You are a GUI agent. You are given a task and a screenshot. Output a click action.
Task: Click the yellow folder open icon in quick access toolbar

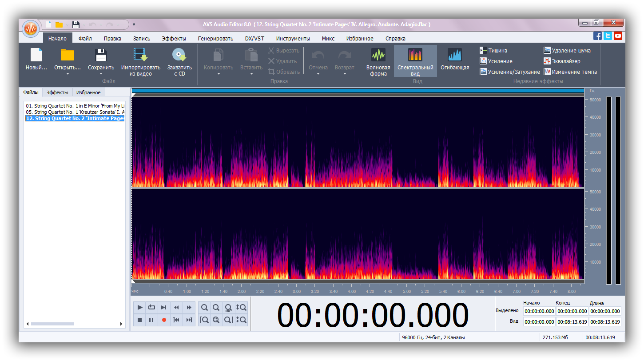click(x=59, y=24)
